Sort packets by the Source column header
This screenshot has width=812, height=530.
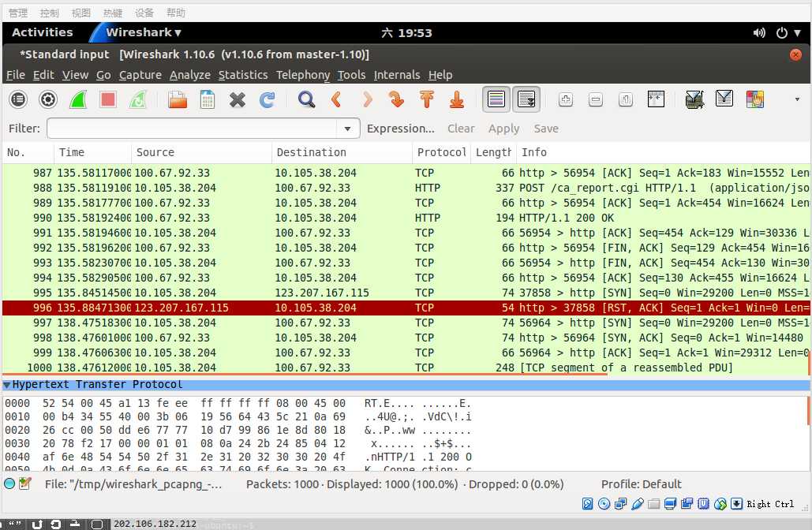tap(201, 152)
